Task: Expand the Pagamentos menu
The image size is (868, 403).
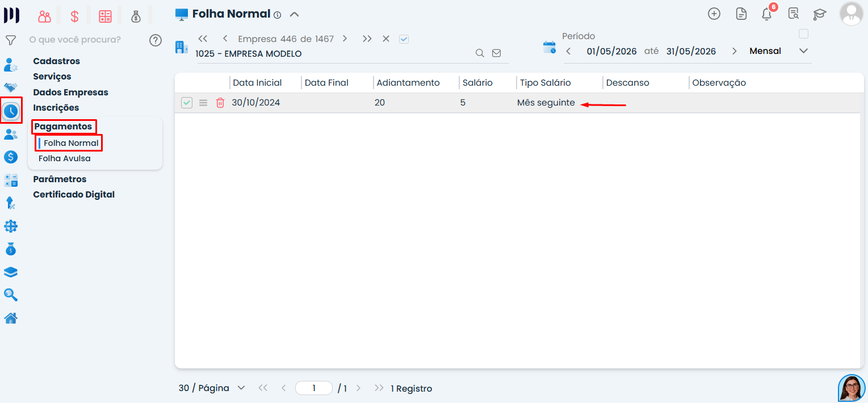Action: (x=64, y=127)
